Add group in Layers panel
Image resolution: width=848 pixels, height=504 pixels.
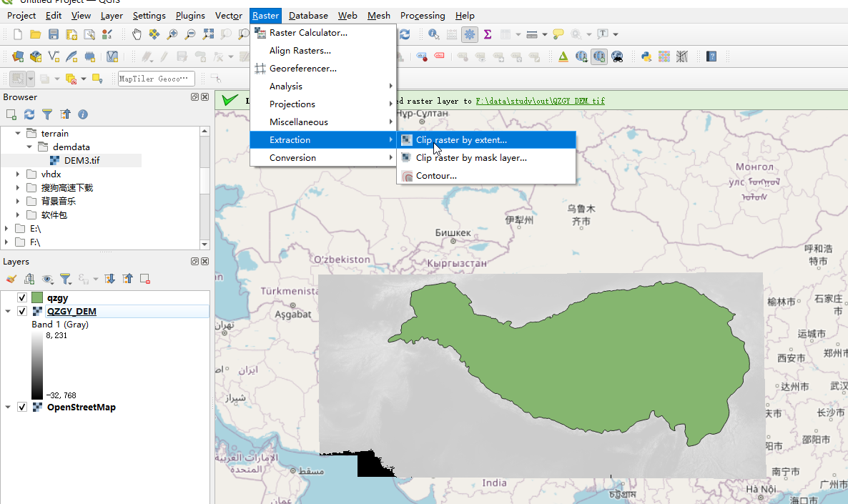coord(29,279)
